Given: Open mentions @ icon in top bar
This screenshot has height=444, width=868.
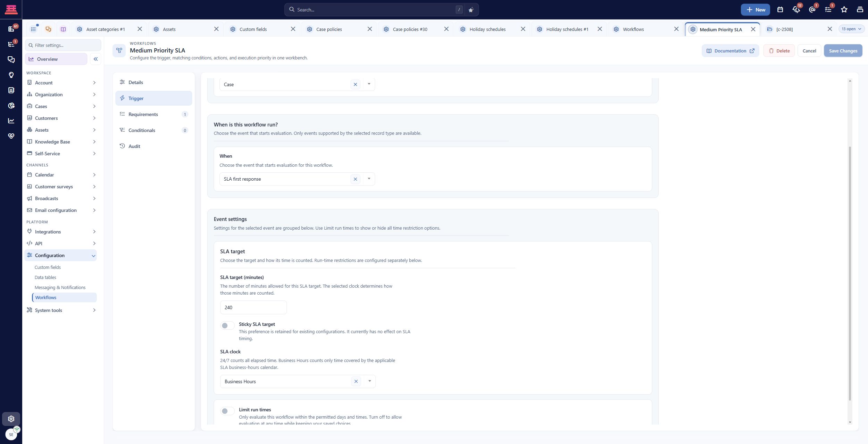Looking at the screenshot, I should point(812,10).
